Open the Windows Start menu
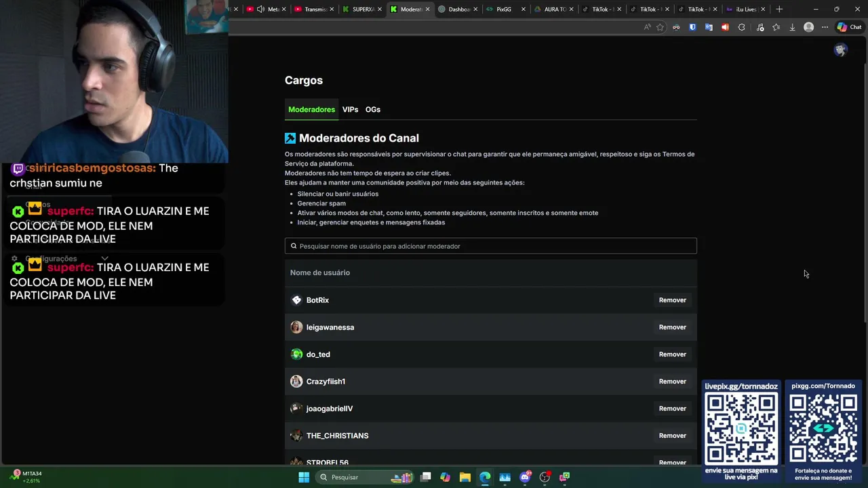868x488 pixels. click(304, 477)
